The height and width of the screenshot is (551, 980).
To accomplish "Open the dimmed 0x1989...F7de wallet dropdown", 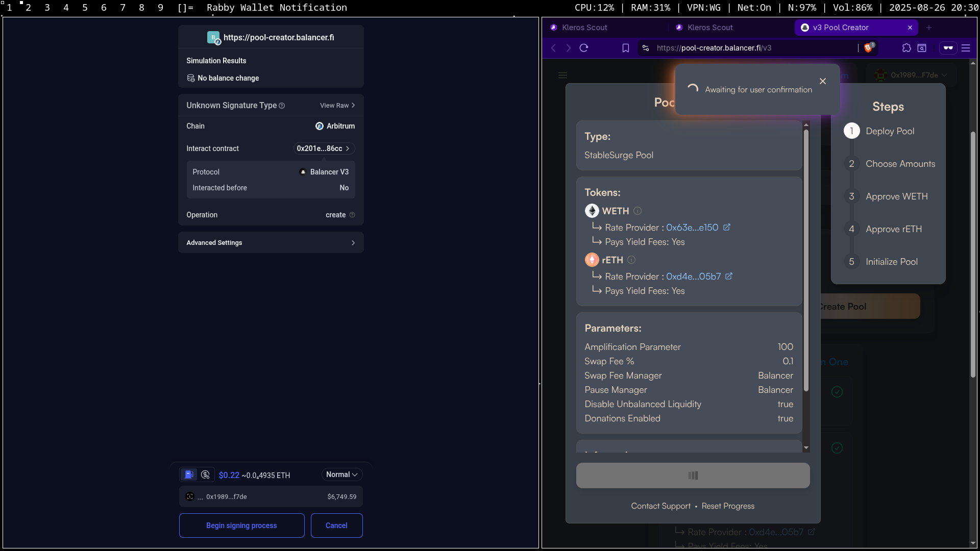I will coord(912,75).
